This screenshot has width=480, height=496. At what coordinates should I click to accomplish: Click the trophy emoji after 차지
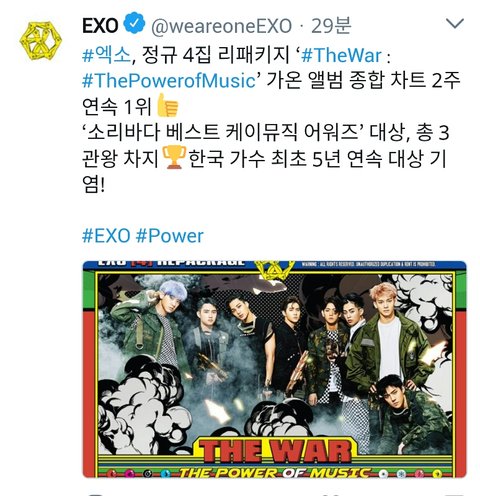(x=174, y=157)
